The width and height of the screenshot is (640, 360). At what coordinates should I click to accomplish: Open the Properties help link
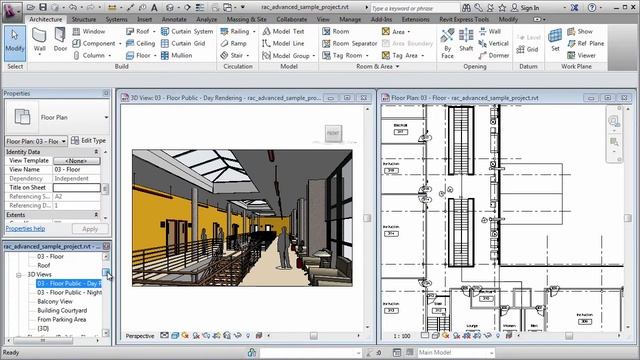(25, 229)
